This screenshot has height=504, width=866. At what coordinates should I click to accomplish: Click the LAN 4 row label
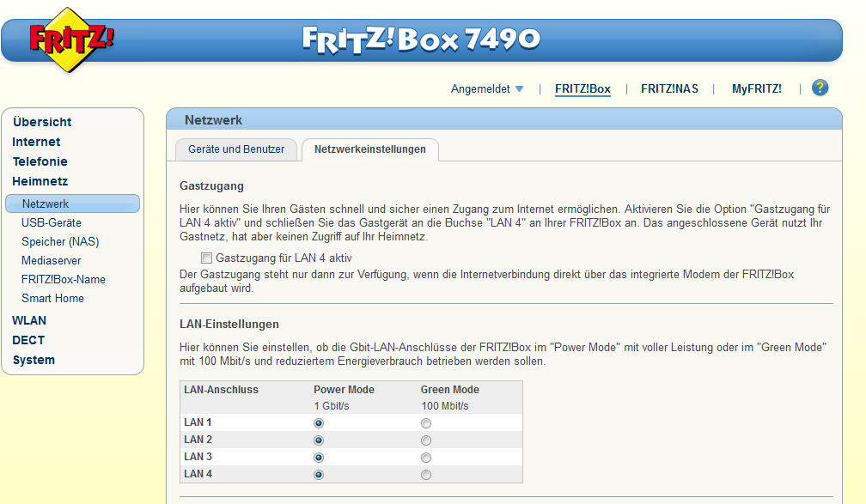(198, 474)
